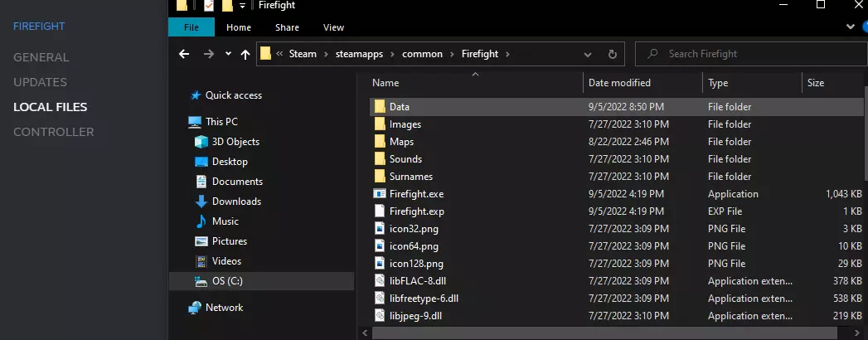The height and width of the screenshot is (340, 868).
Task: Click the Quick access star icon
Action: tap(195, 95)
